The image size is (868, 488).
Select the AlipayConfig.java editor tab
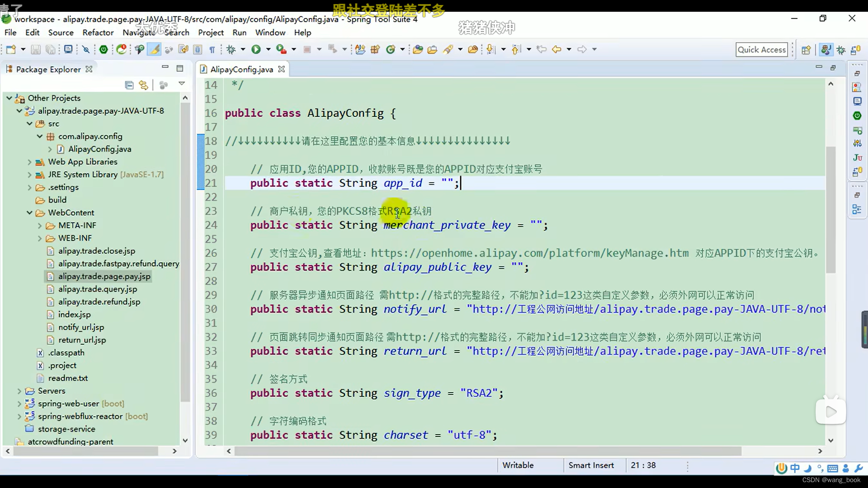coord(241,69)
